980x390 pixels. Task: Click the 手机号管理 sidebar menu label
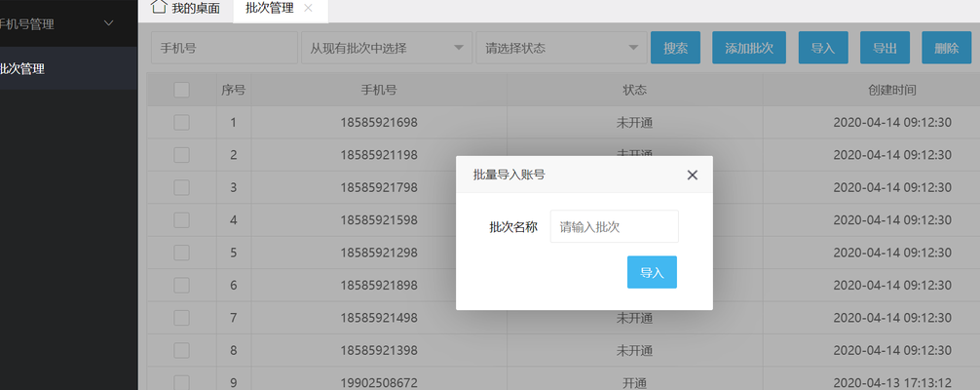click(x=27, y=24)
